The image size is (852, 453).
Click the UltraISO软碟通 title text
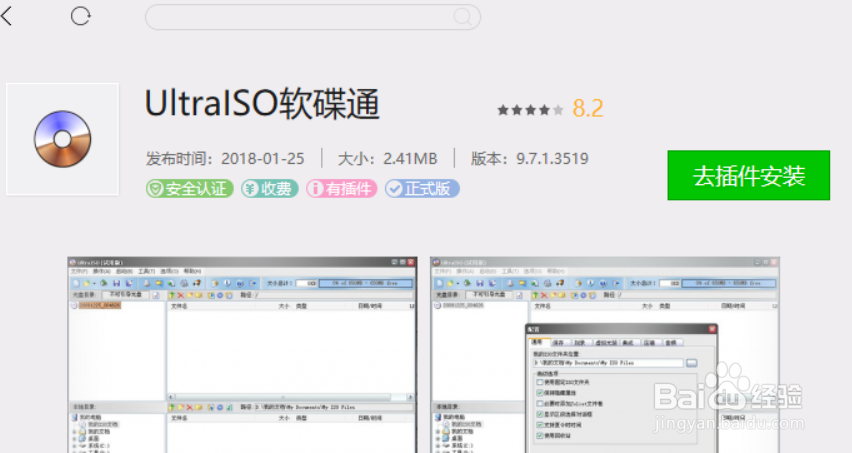click(262, 103)
